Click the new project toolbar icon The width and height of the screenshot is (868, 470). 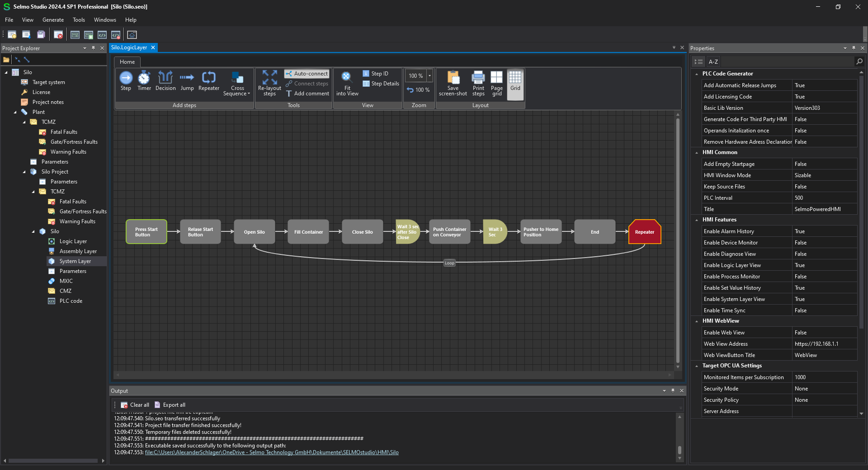[x=12, y=35]
